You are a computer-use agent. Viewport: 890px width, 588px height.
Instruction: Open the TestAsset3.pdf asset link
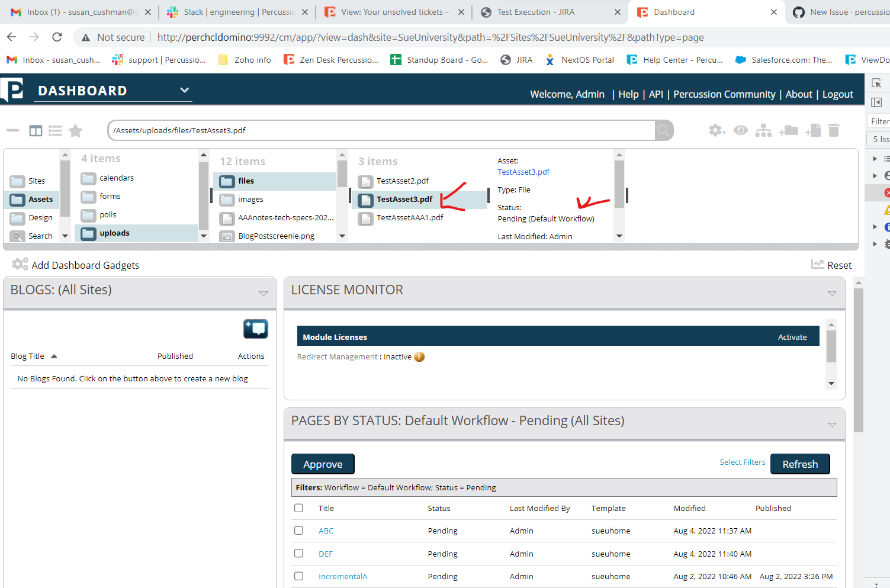(523, 172)
